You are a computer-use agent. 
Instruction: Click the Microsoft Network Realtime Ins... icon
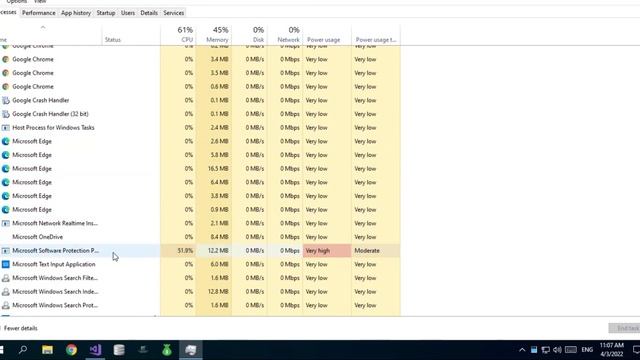point(5,223)
